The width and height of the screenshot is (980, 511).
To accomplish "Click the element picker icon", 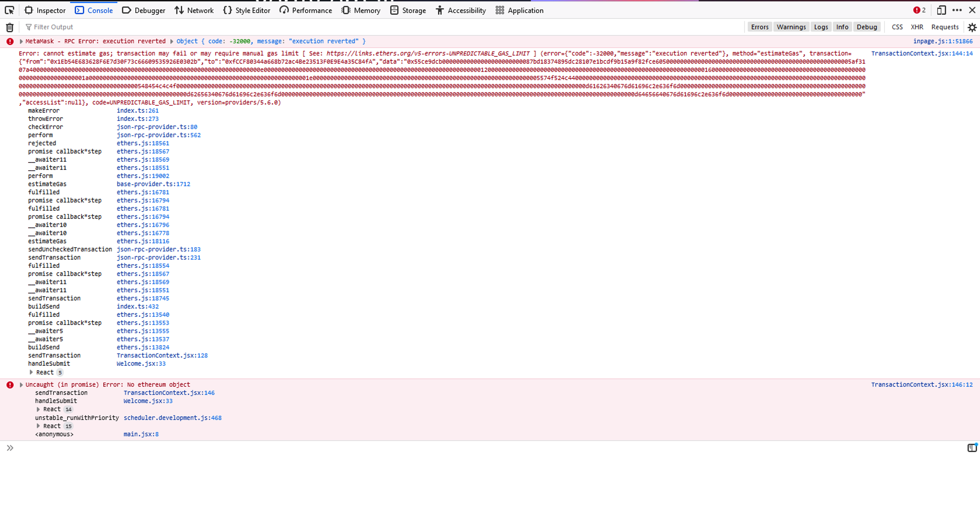I will 10,10.
